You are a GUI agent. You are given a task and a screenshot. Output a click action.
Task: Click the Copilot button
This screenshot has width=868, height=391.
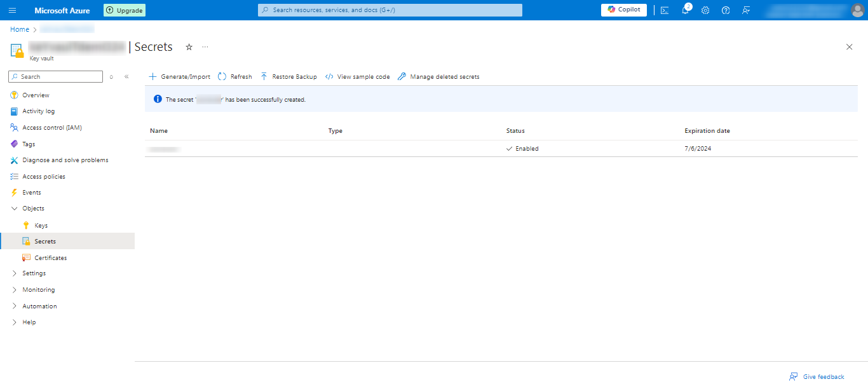(x=624, y=10)
